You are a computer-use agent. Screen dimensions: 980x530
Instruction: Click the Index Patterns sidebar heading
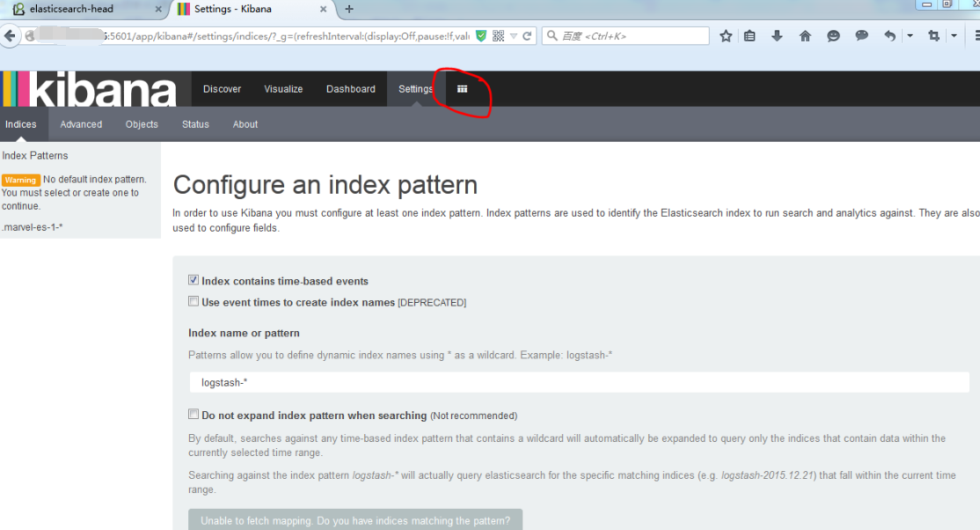pos(35,155)
